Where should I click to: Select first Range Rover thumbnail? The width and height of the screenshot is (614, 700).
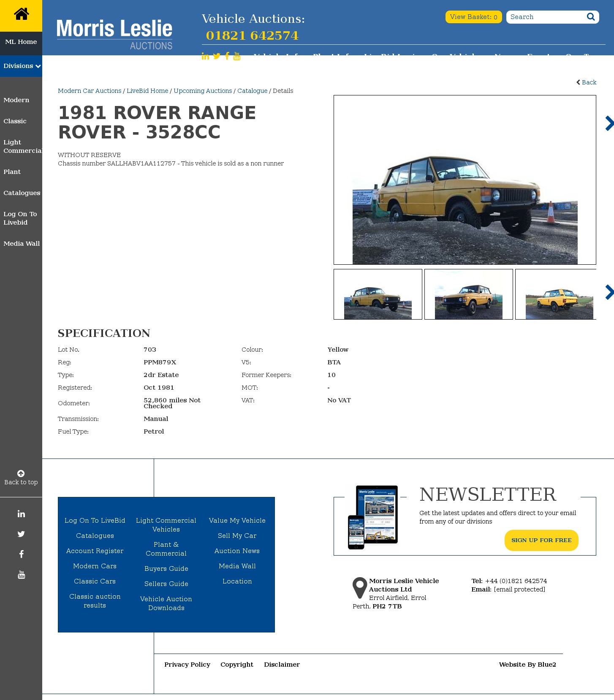[378, 294]
